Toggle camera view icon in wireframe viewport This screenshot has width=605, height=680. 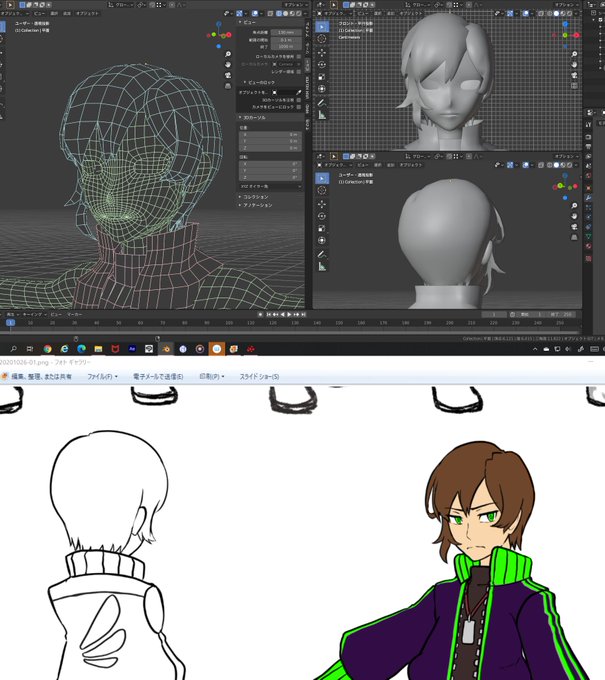point(228,75)
